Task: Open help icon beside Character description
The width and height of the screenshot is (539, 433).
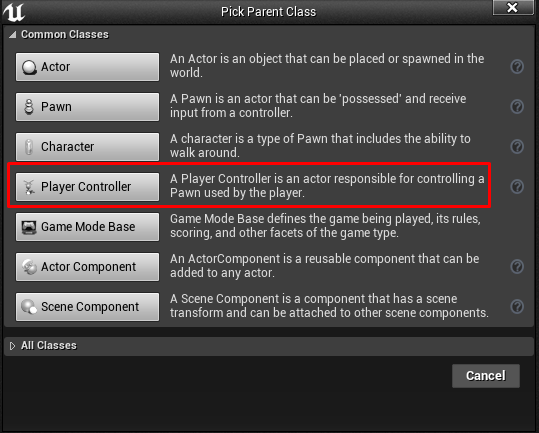Action: (517, 147)
